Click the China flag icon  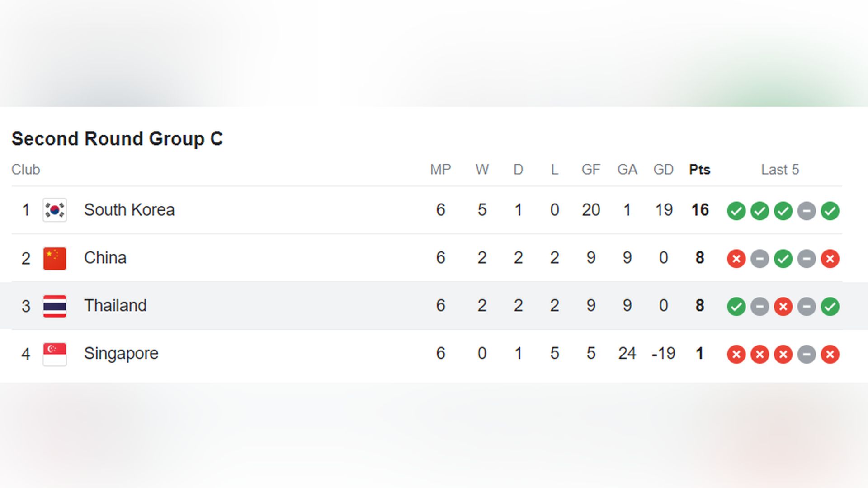pyautogui.click(x=55, y=258)
